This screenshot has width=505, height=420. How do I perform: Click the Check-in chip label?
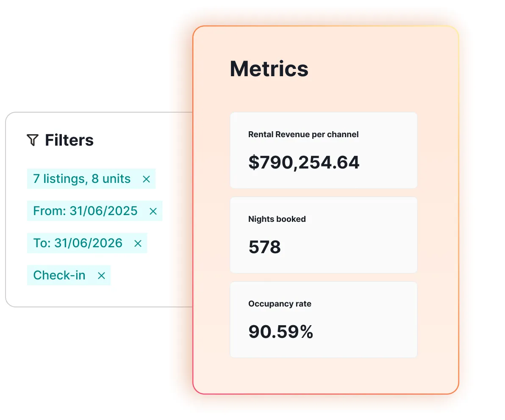59,275
